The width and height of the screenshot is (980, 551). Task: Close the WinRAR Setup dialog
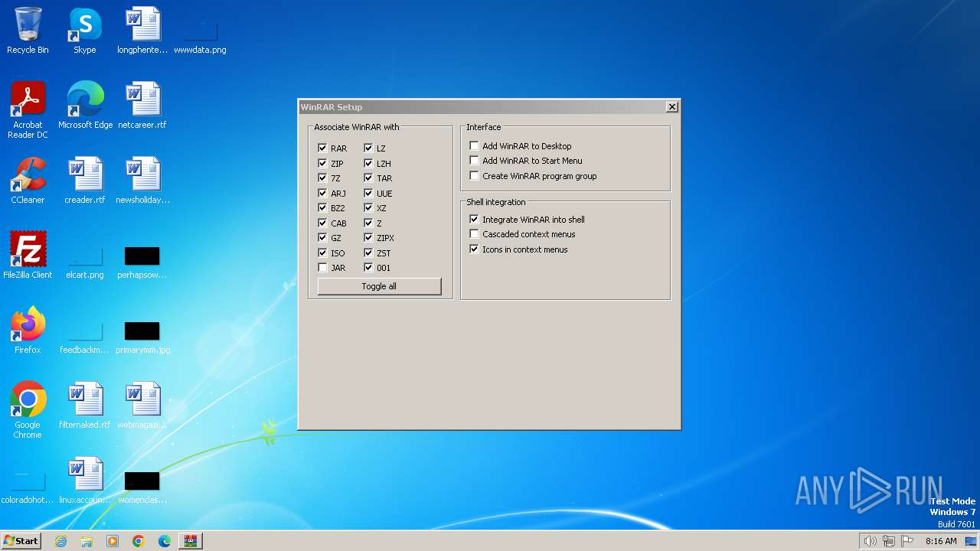[671, 107]
